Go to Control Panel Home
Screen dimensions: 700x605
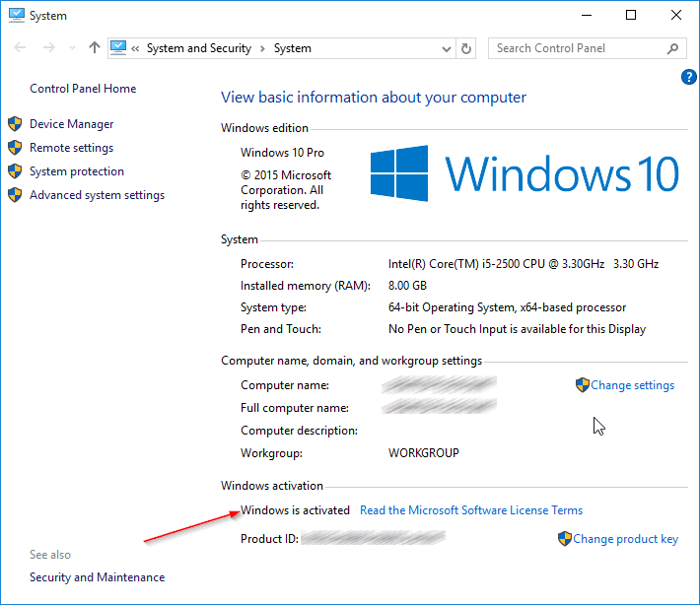coord(83,89)
